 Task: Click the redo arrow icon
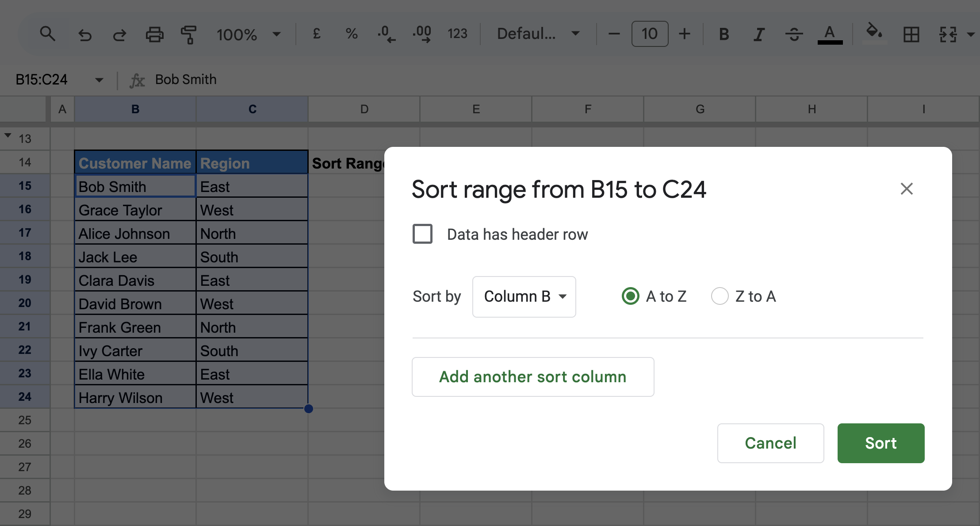pos(119,34)
